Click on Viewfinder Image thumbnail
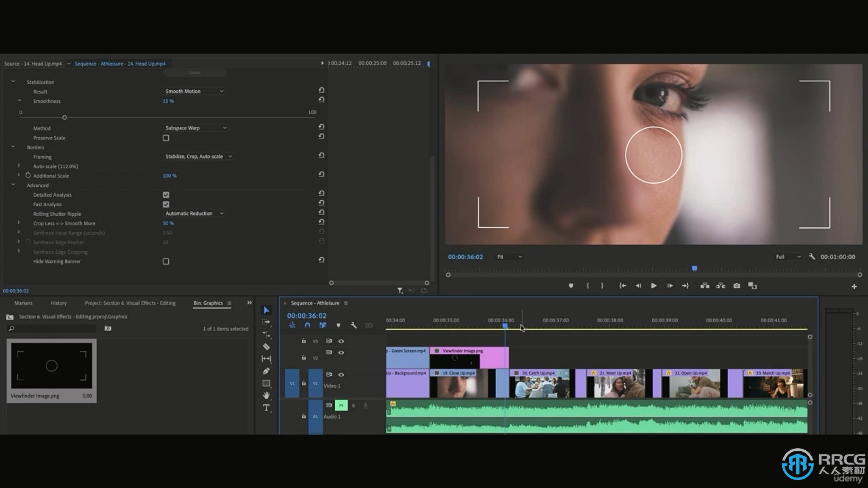This screenshot has width=868, height=488. point(51,365)
